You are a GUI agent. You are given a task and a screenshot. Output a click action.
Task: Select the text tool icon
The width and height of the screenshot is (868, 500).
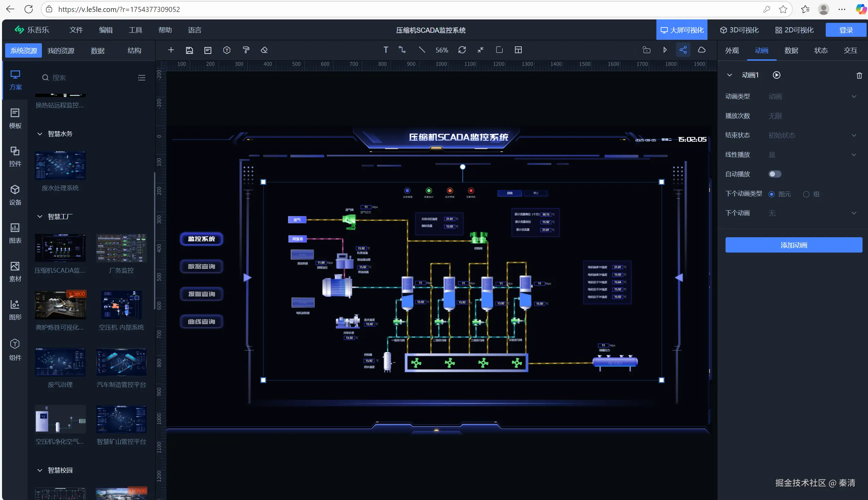(385, 50)
